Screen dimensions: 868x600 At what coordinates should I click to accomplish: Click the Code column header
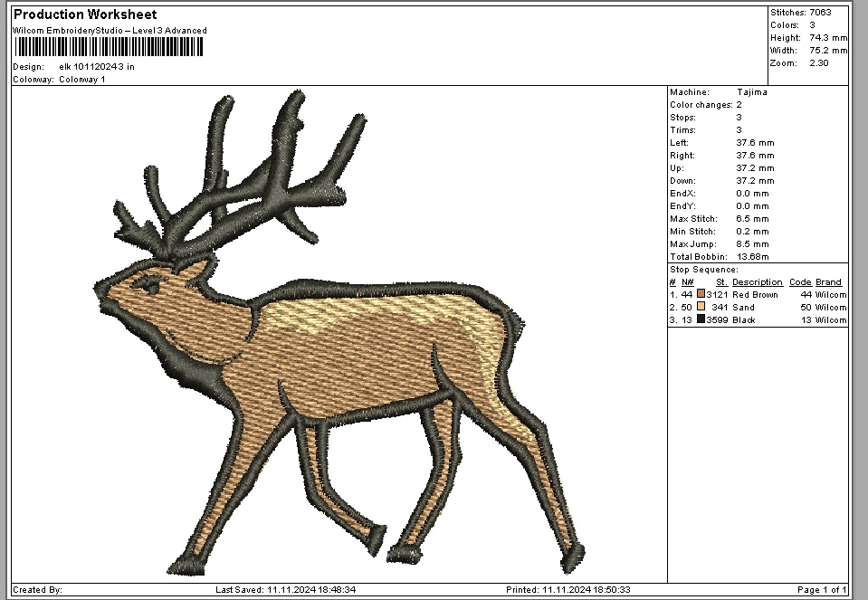point(800,282)
